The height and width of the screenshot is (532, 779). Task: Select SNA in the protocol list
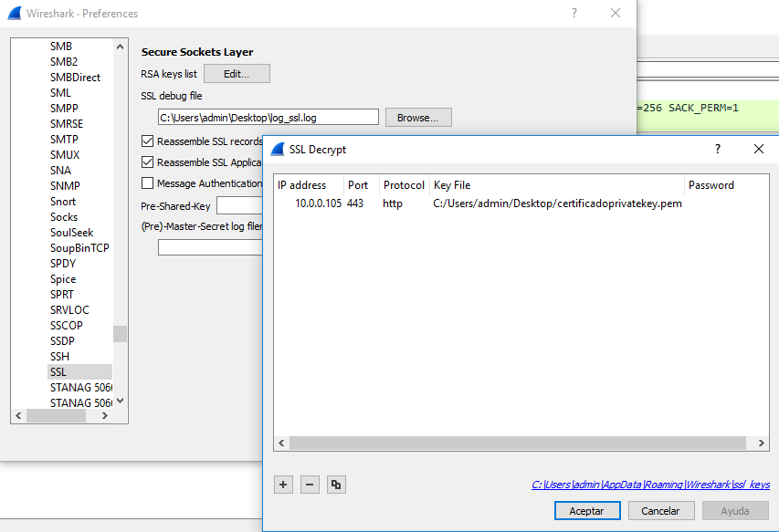point(60,171)
